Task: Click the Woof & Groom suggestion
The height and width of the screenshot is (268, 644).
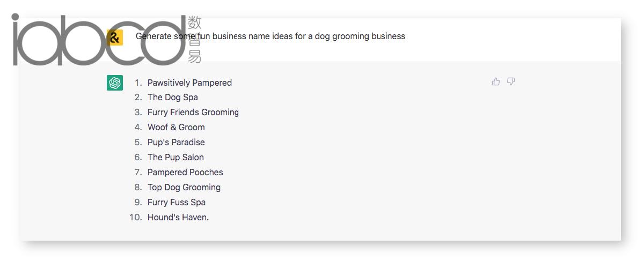Action: [x=176, y=127]
